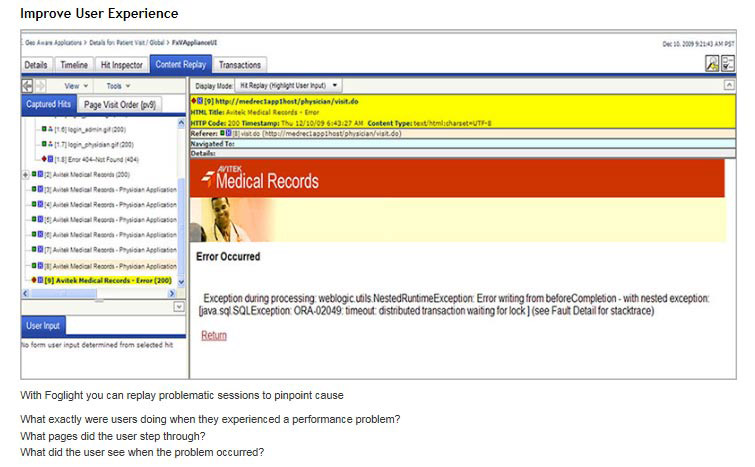The width and height of the screenshot is (755, 467).
Task: Click the hits tree scroll down arrow
Action: [x=181, y=282]
